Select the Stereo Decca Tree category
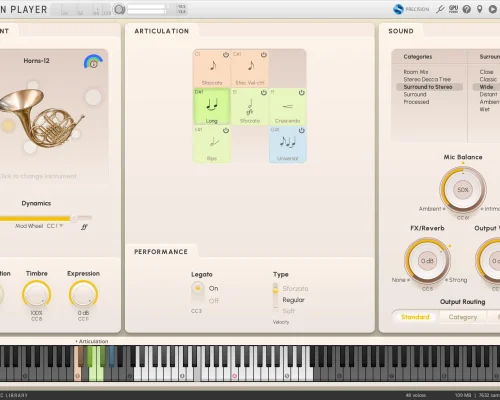Image resolution: width=500 pixels, height=400 pixels. pyautogui.click(x=427, y=79)
